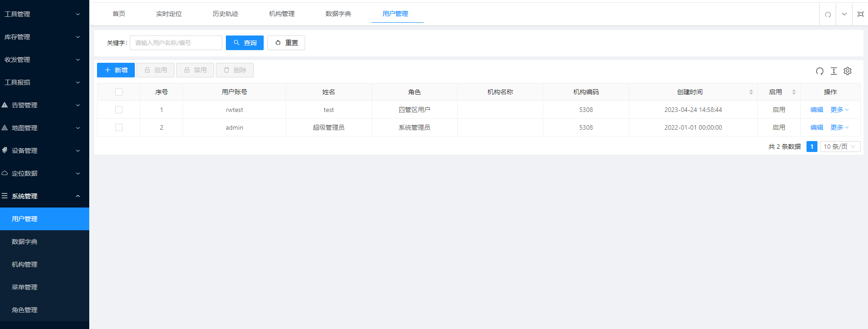Click the 查询 search button
The height and width of the screenshot is (329, 868).
pyautogui.click(x=245, y=43)
